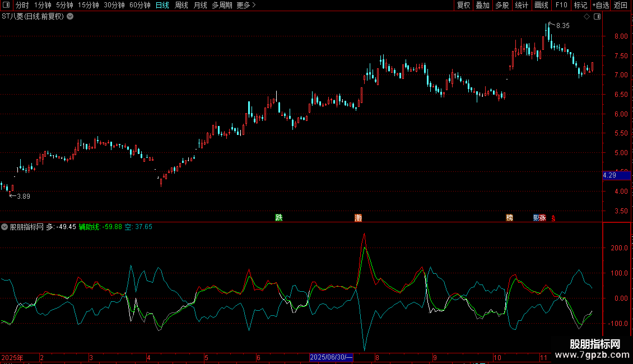Click the 空:37.65 indicator value
The height and width of the screenshot is (364, 633).
(138, 227)
